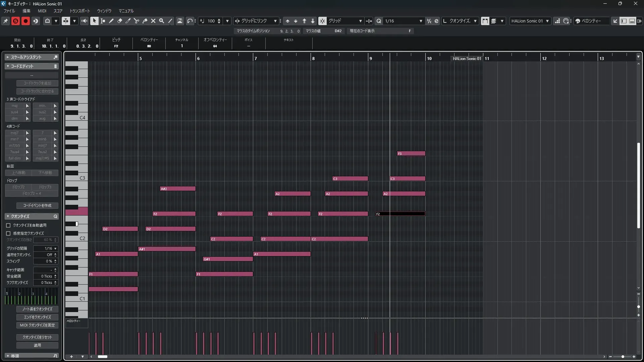Open the MIDI menu
This screenshot has width=644, height=362.
42,11
